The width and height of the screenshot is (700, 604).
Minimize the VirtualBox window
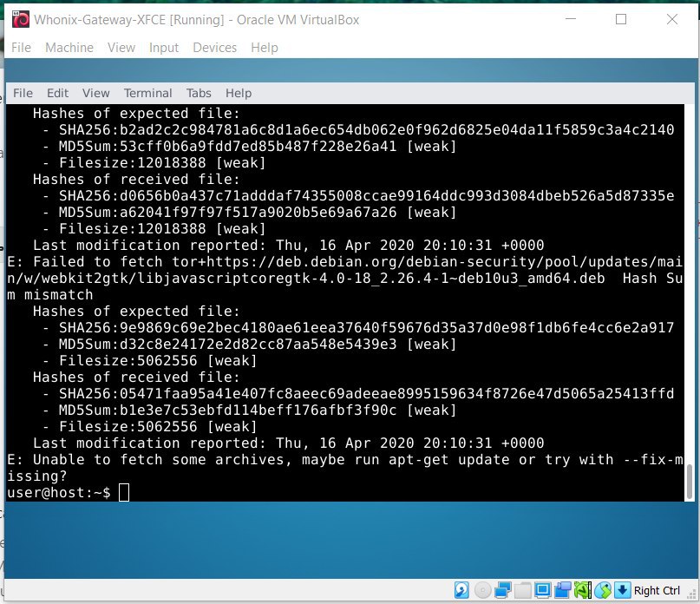(x=571, y=19)
